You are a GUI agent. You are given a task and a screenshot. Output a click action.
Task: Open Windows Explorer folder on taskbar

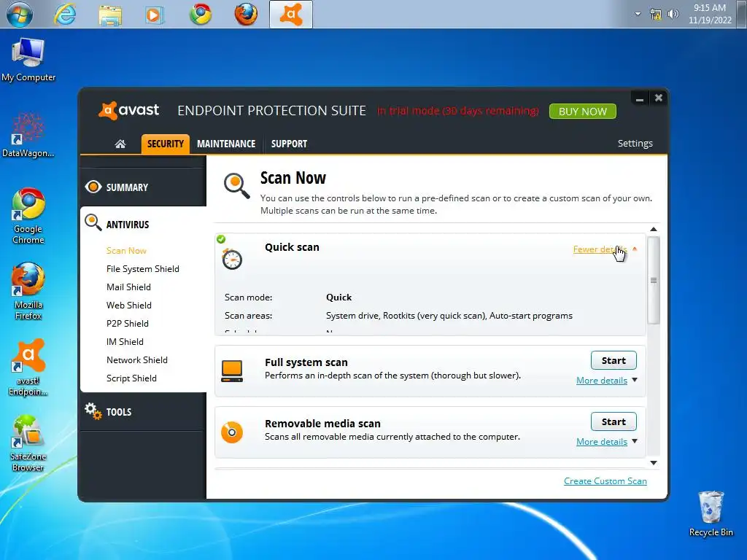[x=110, y=15]
